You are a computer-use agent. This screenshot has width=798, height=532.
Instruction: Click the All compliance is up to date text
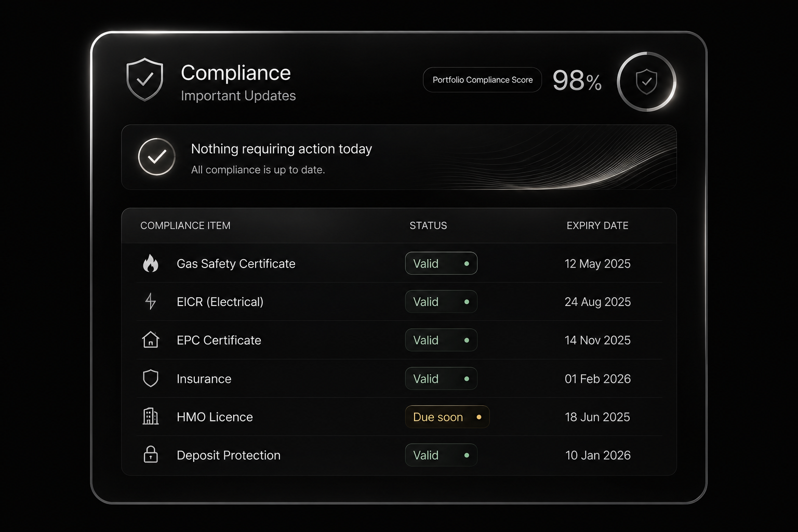click(x=258, y=170)
